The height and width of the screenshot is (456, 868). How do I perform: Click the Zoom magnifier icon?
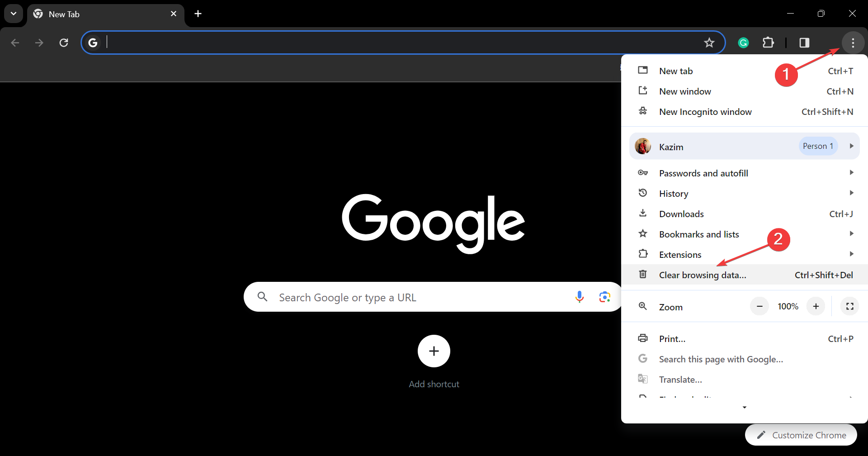(642, 306)
